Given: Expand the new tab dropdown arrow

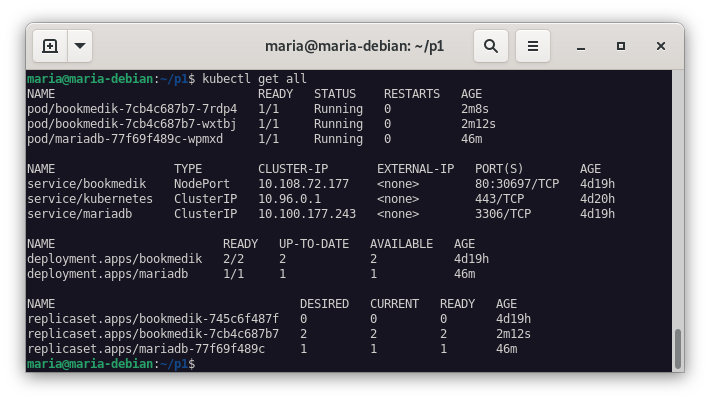Looking at the screenshot, I should (x=80, y=46).
